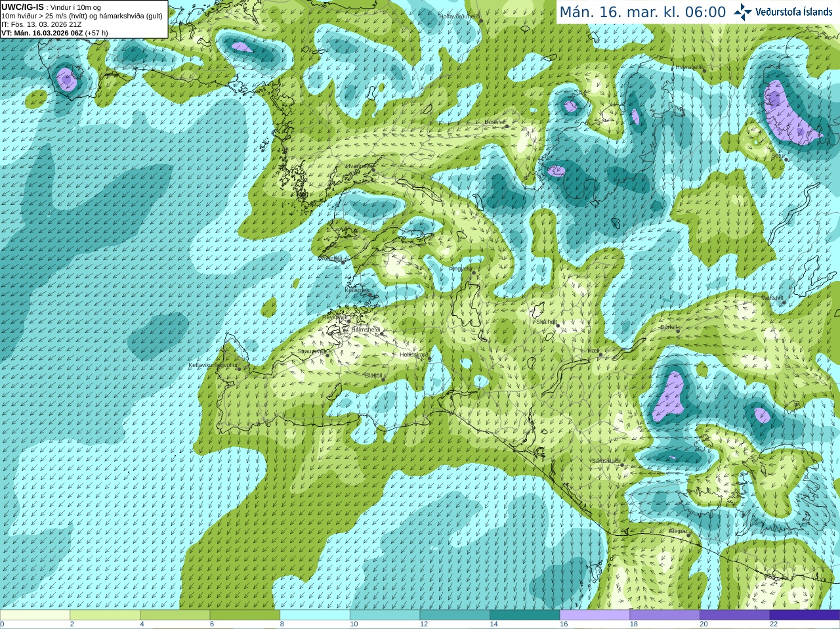Image resolution: width=840 pixels, height=629 pixels.
Task: Click the 8–10 m/s legend color
Action: [x=315, y=615]
